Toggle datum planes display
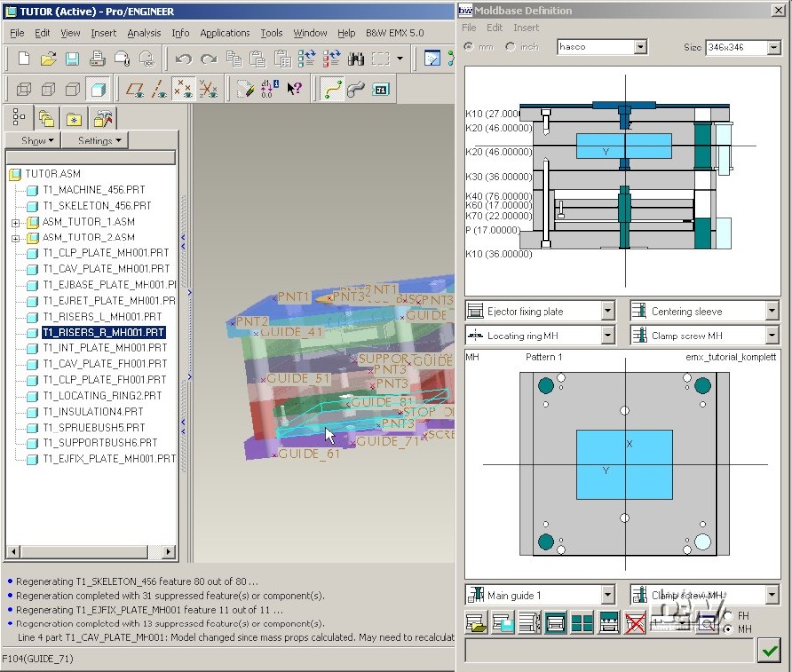Image resolution: width=792 pixels, height=672 pixels. pyautogui.click(x=135, y=90)
